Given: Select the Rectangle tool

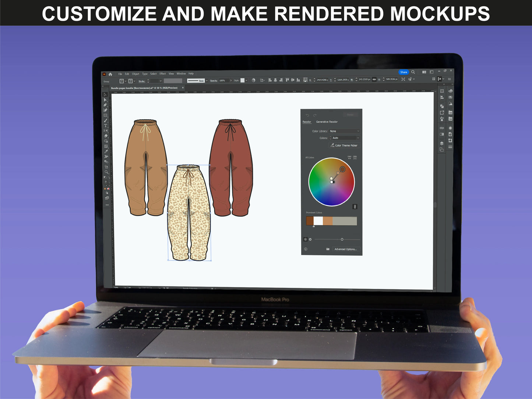Looking at the screenshot, I should pyautogui.click(x=106, y=115).
